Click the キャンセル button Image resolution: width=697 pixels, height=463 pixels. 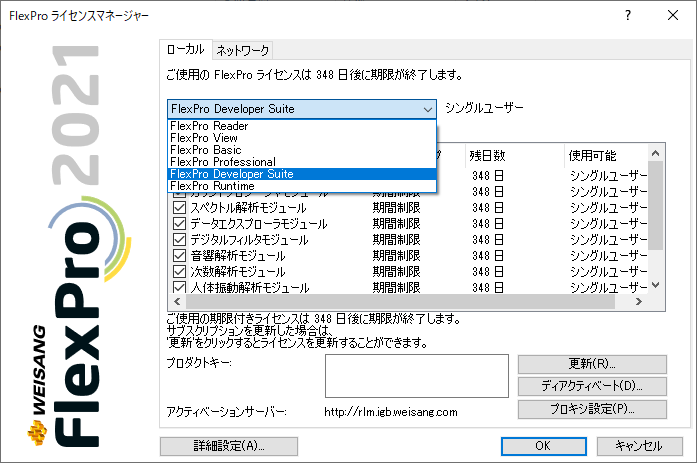[639, 446]
